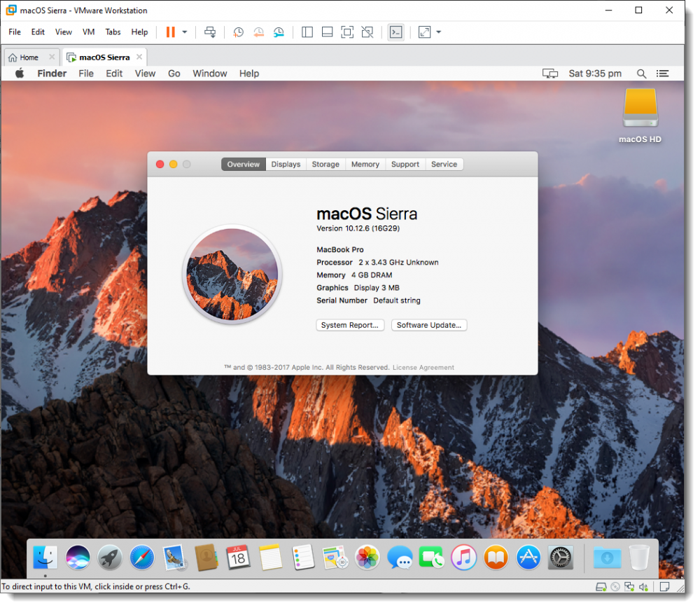
Task: Launch FaceTime from the Dock
Action: [x=432, y=558]
